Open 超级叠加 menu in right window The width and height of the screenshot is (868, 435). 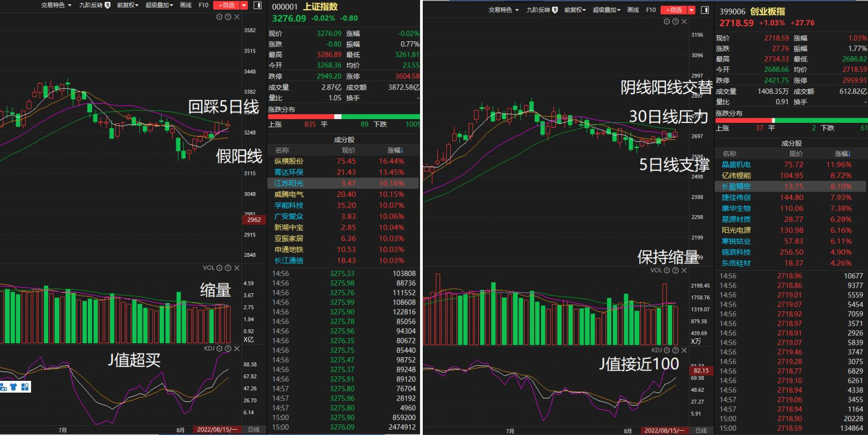[x=607, y=10]
